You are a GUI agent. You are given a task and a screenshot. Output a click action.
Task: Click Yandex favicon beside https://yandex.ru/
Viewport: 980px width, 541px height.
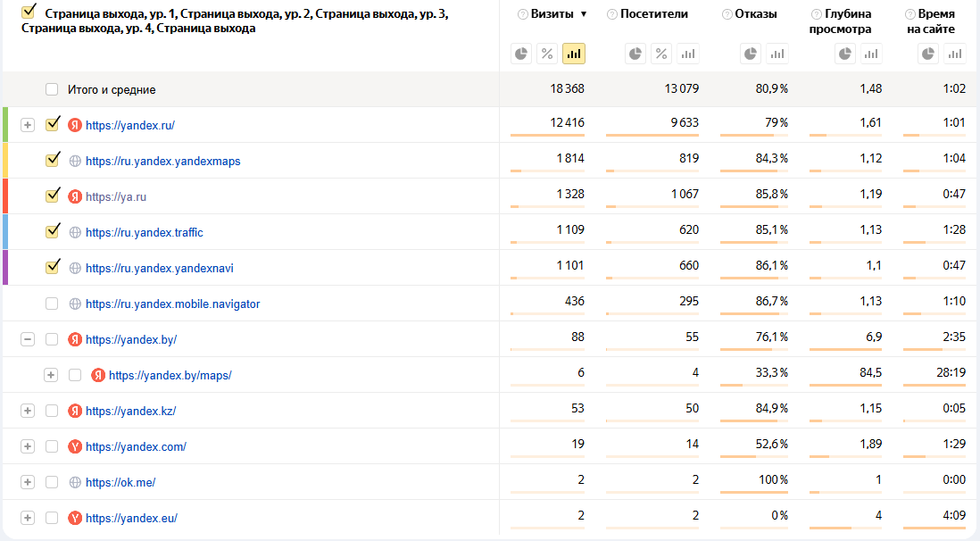[75, 125]
